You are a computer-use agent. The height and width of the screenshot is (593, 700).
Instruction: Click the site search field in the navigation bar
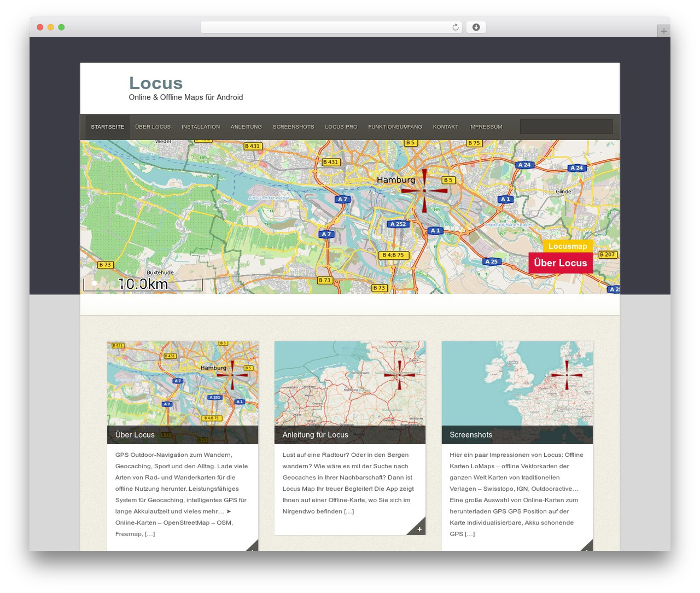[x=566, y=126]
